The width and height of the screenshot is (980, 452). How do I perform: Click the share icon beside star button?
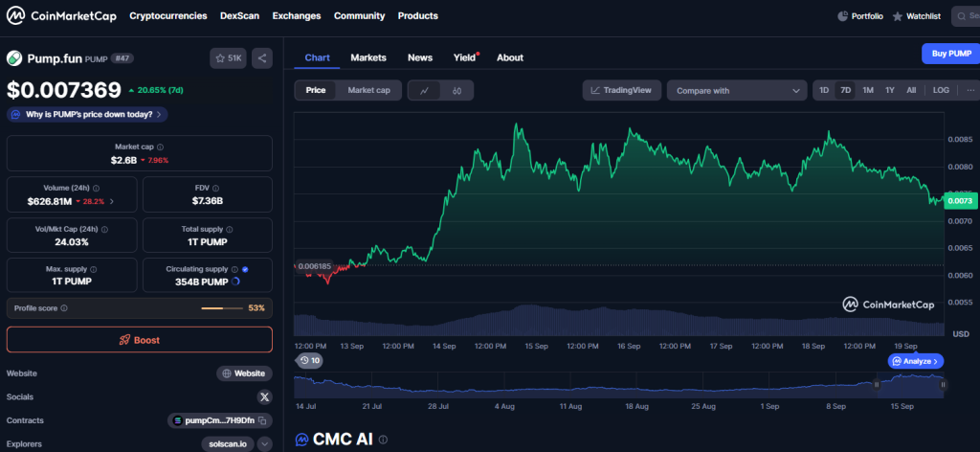click(x=262, y=58)
